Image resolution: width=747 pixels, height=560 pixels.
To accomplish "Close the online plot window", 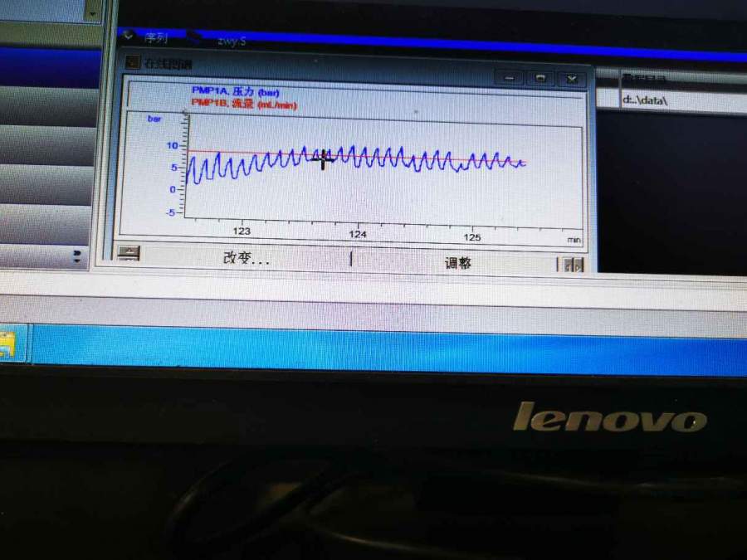I will pyautogui.click(x=572, y=79).
